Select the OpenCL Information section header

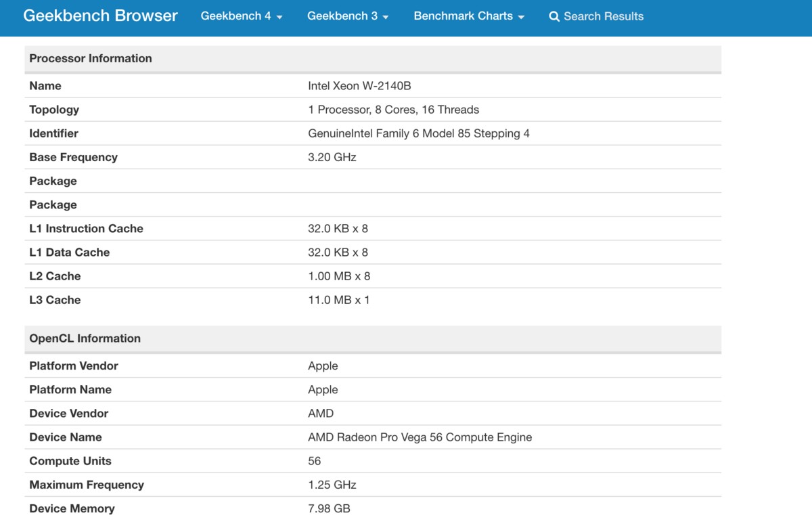click(373, 338)
